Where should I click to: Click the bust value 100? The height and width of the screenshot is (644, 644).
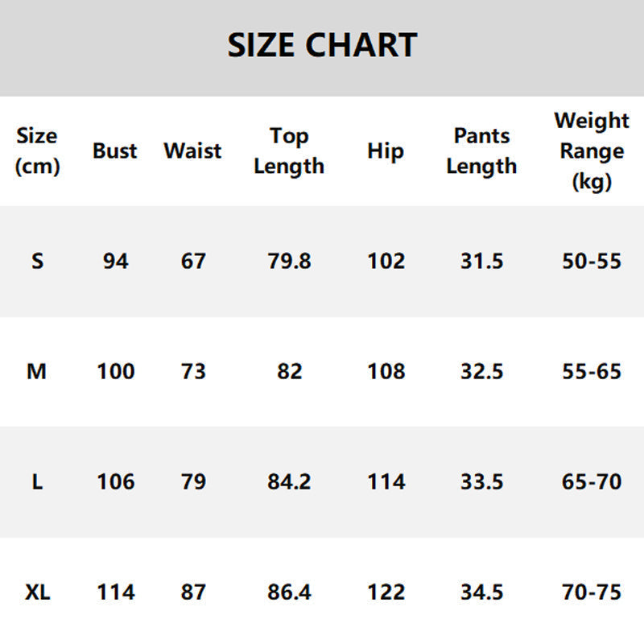tap(114, 371)
